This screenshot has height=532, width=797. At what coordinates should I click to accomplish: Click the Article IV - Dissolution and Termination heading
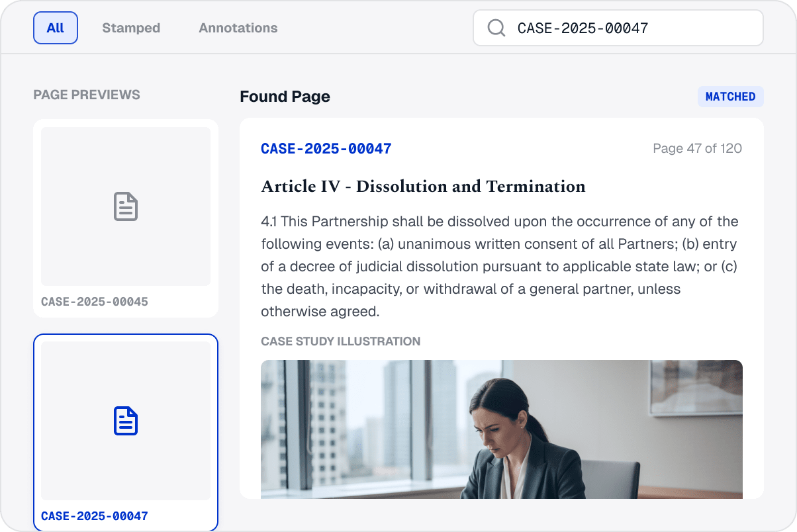click(424, 187)
